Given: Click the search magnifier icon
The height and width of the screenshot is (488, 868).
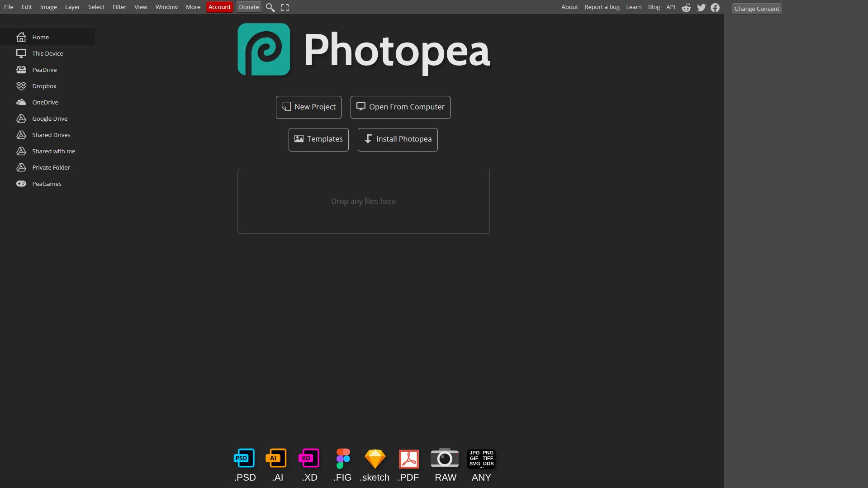Looking at the screenshot, I should [270, 7].
